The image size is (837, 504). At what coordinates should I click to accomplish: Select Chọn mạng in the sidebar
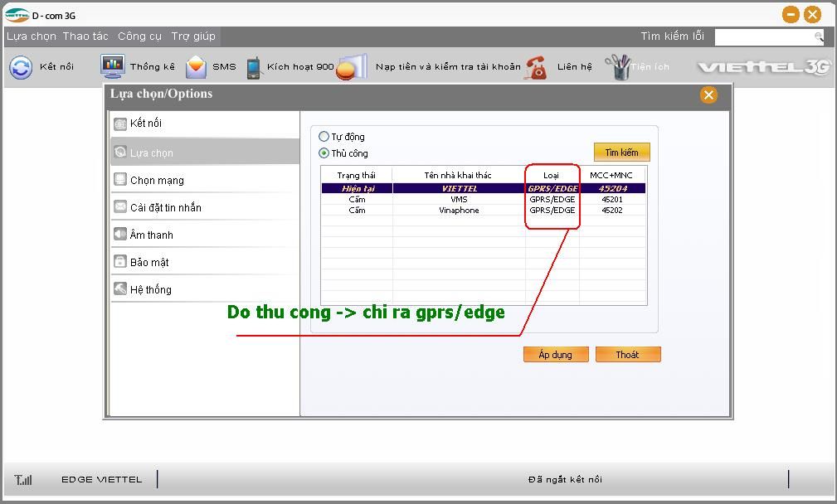coord(157,181)
